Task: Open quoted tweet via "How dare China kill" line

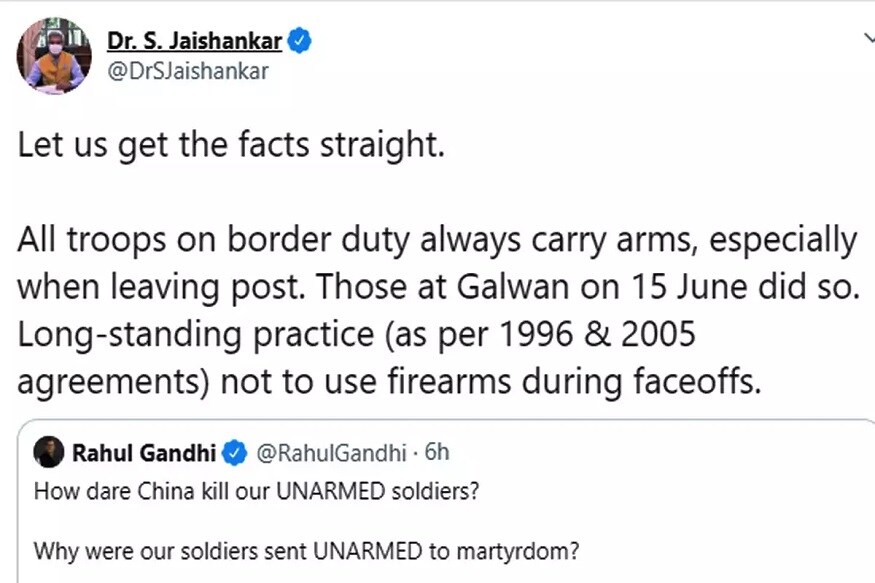Action: click(x=256, y=492)
